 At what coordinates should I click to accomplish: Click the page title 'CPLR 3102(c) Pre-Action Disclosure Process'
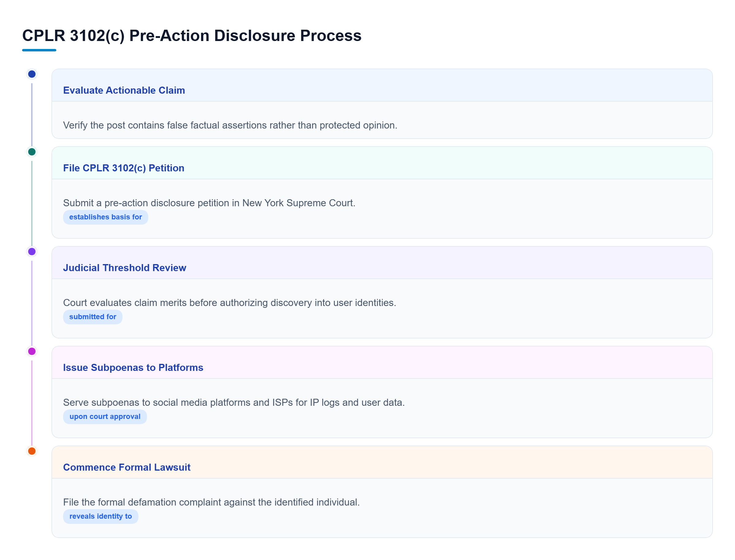[x=191, y=36]
